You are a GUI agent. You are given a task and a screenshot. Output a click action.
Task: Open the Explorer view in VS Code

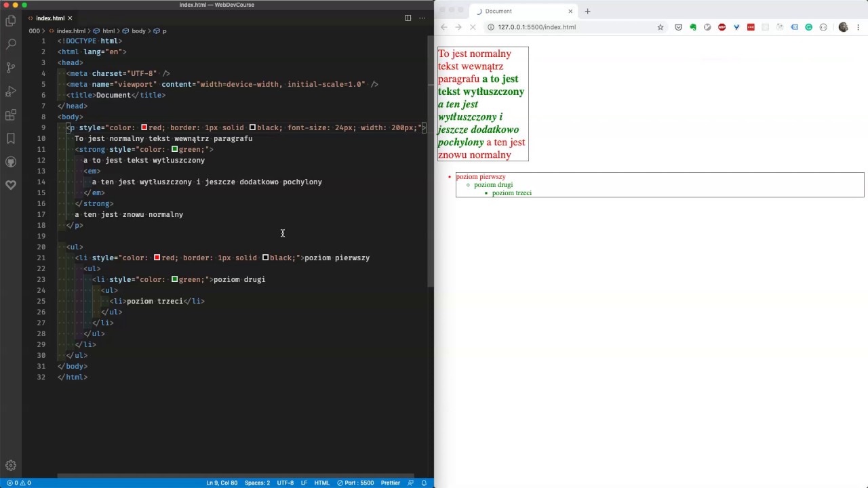point(11,21)
